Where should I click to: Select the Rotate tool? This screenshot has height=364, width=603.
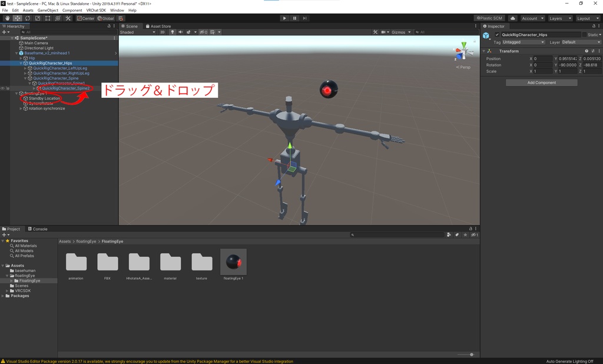click(x=28, y=18)
